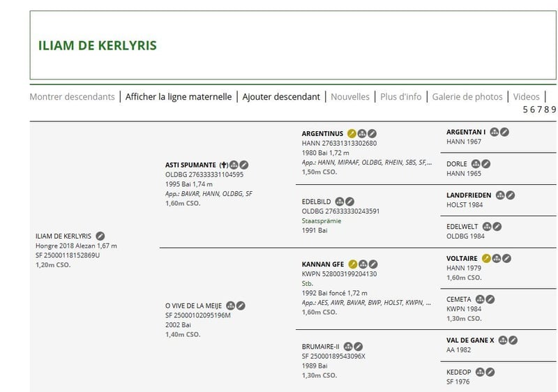Click the green ILIAM DE KERLYRIS heading
This screenshot has height=392, width=558.
click(x=98, y=45)
